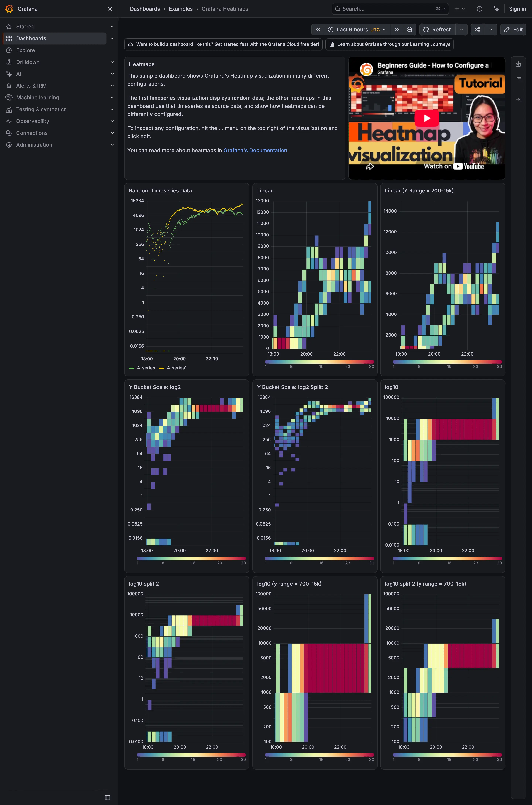
Task: Close the sidebar menu with X
Action: [110, 9]
